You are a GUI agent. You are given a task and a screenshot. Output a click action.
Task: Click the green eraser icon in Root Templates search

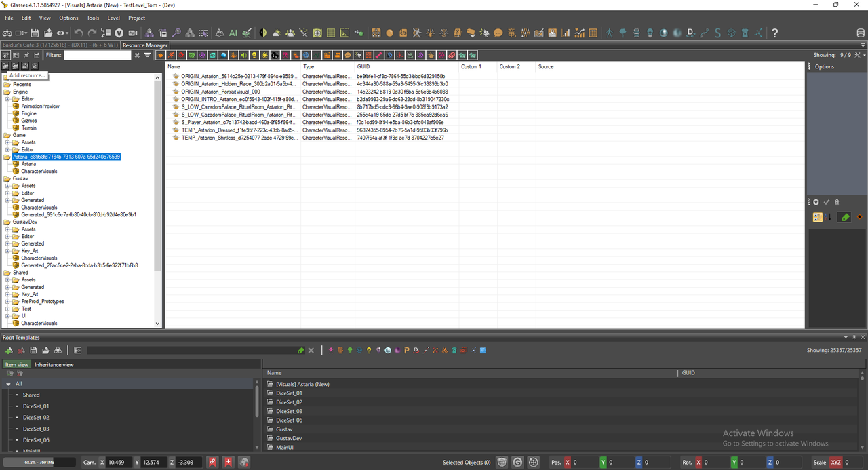point(300,351)
